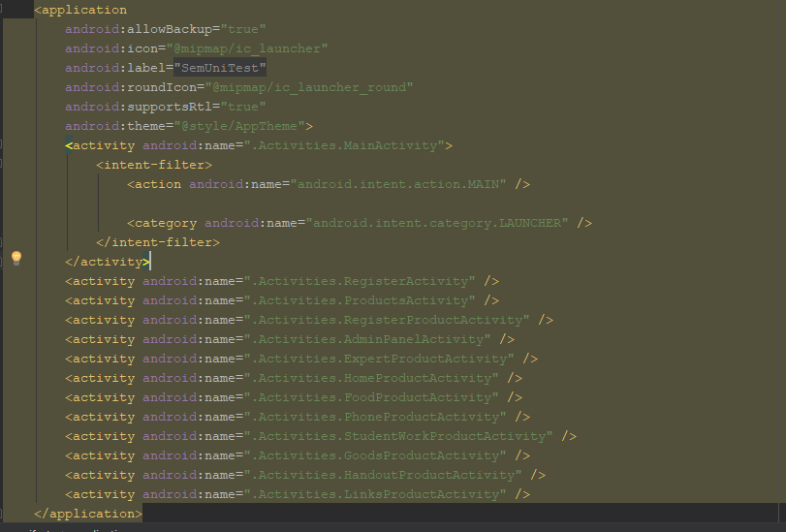This screenshot has width=786, height=532.
Task: Click the ExpertProductActivity activity line
Action: 301,359
